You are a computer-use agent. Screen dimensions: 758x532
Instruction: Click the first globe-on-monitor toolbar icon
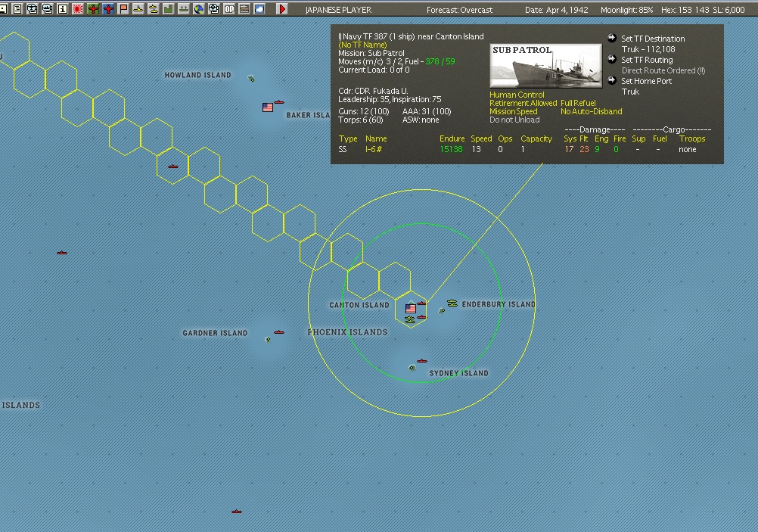point(32,9)
